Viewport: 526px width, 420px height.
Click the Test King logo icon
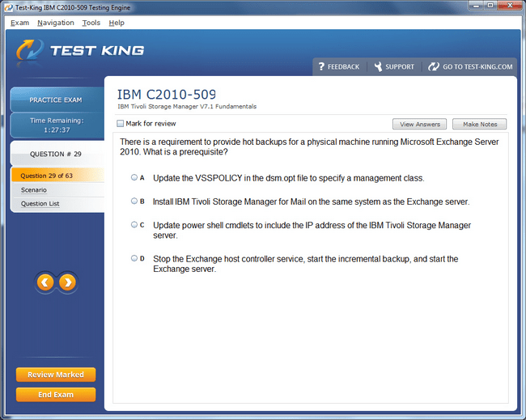click(x=30, y=50)
